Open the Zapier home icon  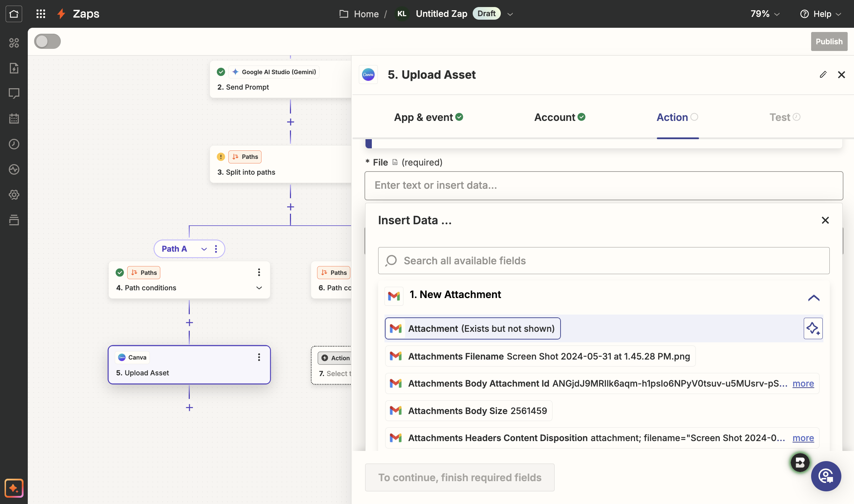pyautogui.click(x=14, y=14)
